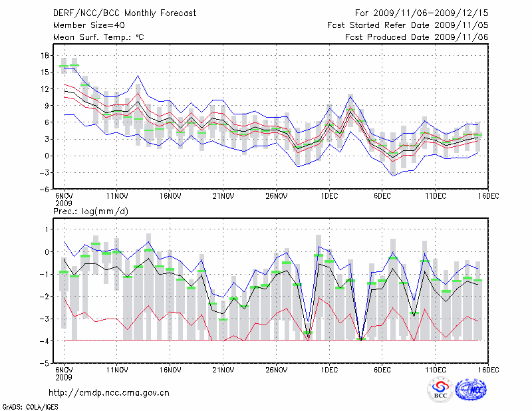Select 26NOV label under the precipitation chart

(276, 369)
